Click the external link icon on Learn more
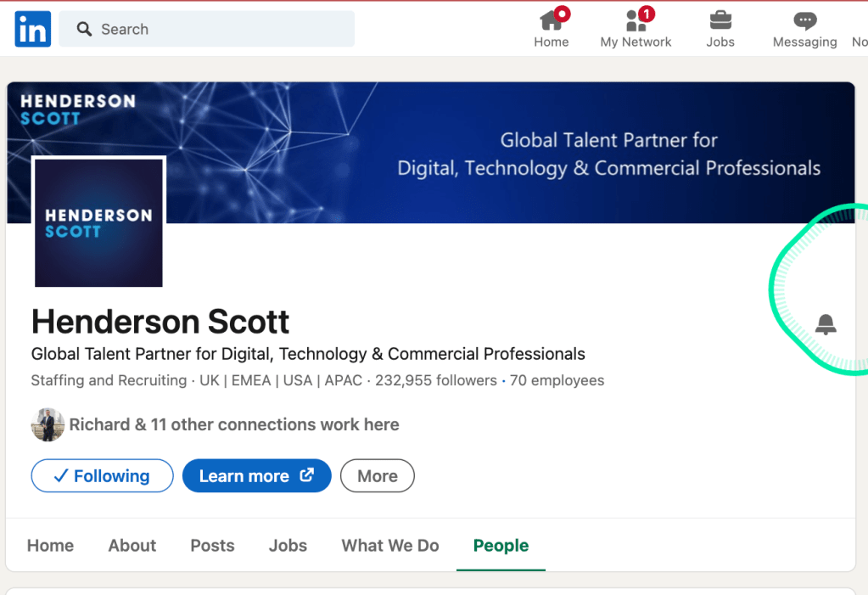The height and width of the screenshot is (595, 868). point(307,474)
